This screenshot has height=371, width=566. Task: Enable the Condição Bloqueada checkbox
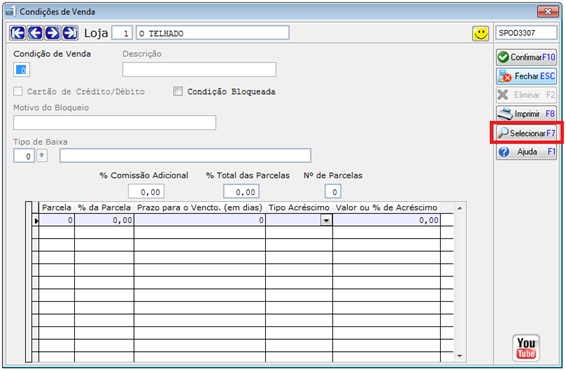(x=178, y=91)
